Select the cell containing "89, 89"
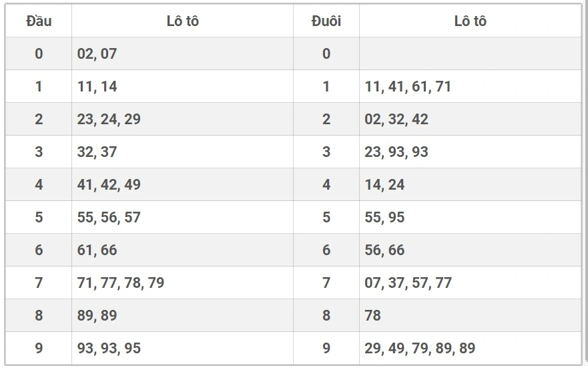588x368 pixels. [x=97, y=315]
